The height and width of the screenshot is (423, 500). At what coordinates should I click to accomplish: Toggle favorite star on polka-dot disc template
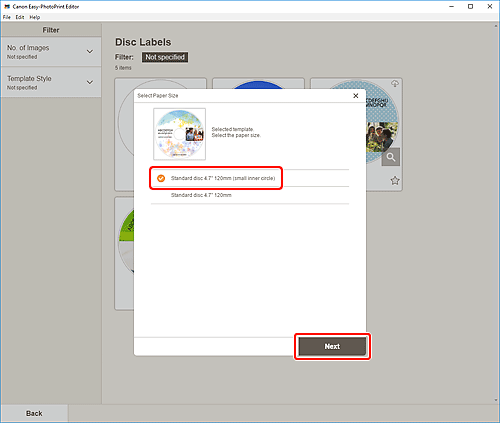(x=395, y=181)
